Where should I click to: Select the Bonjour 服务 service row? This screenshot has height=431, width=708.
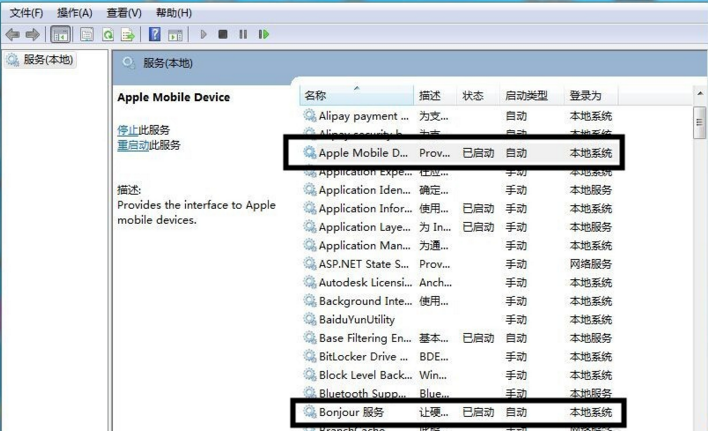coord(457,412)
